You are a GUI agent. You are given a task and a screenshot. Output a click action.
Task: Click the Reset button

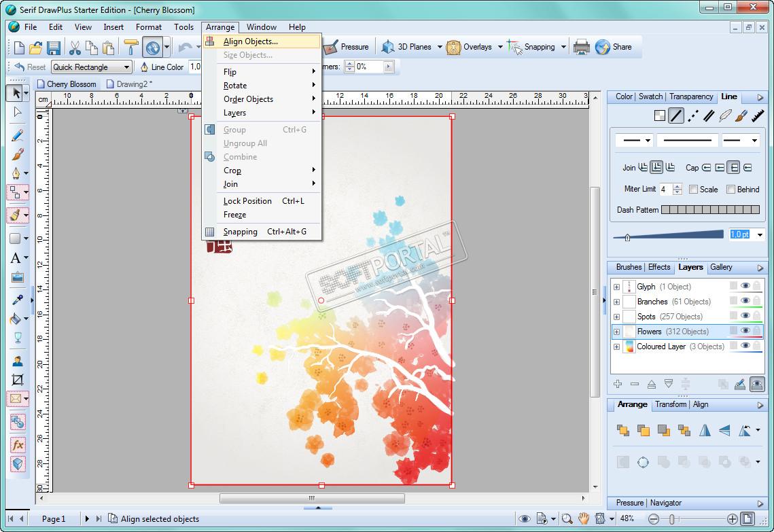[x=30, y=67]
